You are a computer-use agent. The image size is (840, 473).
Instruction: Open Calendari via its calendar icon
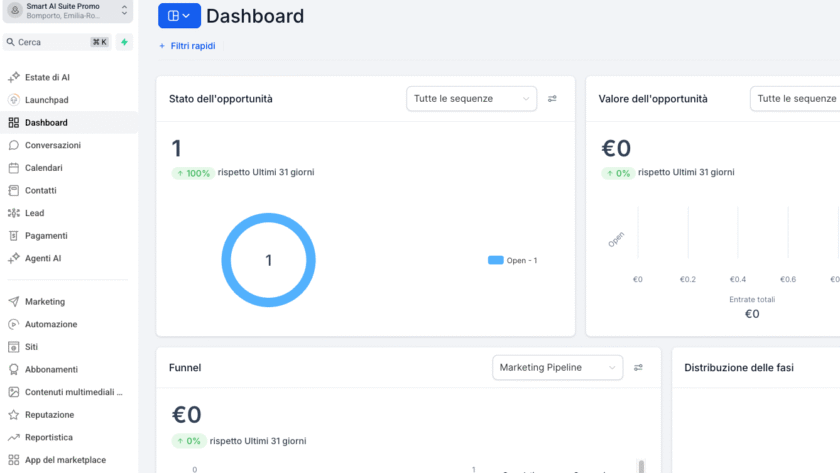click(14, 168)
